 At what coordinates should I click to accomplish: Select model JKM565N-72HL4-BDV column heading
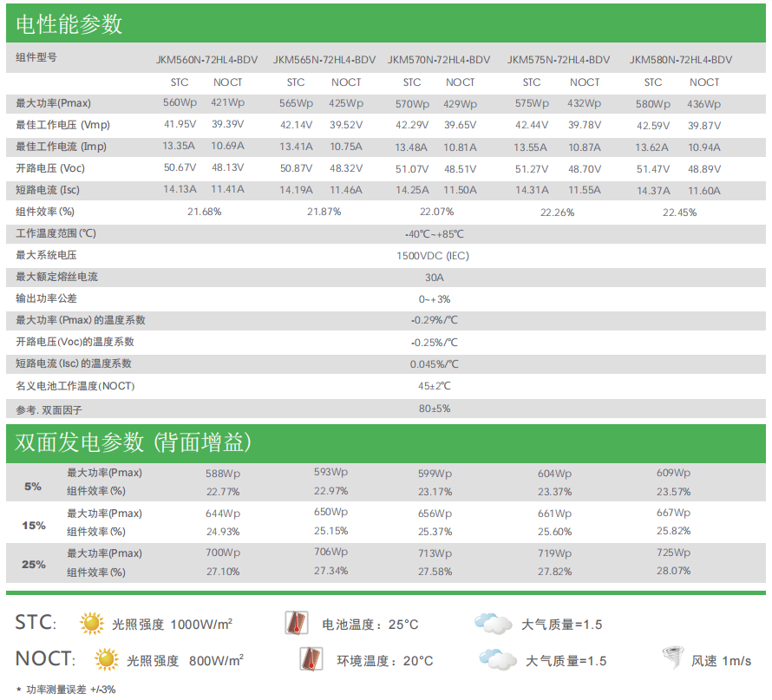click(x=324, y=60)
